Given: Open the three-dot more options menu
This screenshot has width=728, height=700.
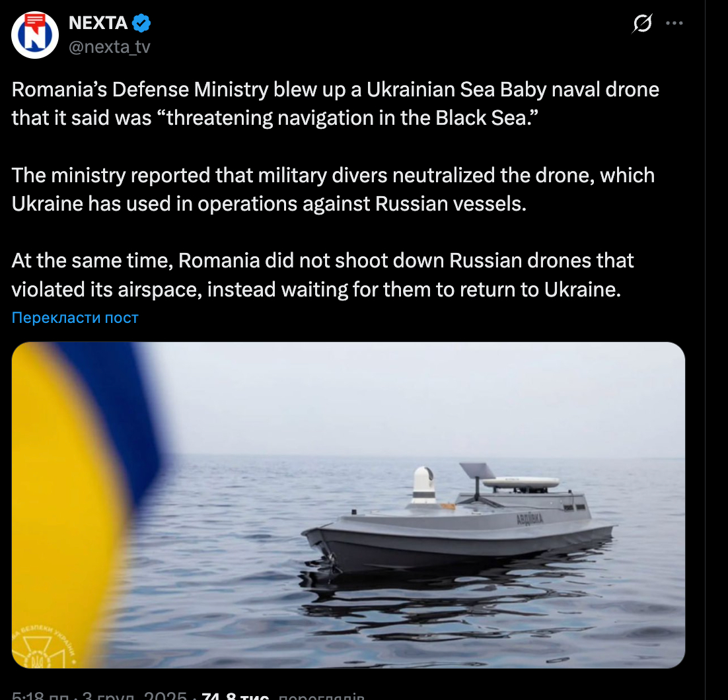Looking at the screenshot, I should pyautogui.click(x=674, y=23).
